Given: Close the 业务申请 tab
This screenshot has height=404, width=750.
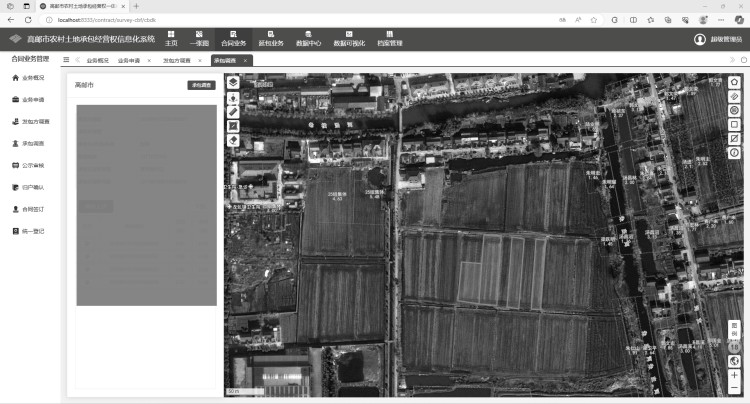Looking at the screenshot, I should point(149,61).
